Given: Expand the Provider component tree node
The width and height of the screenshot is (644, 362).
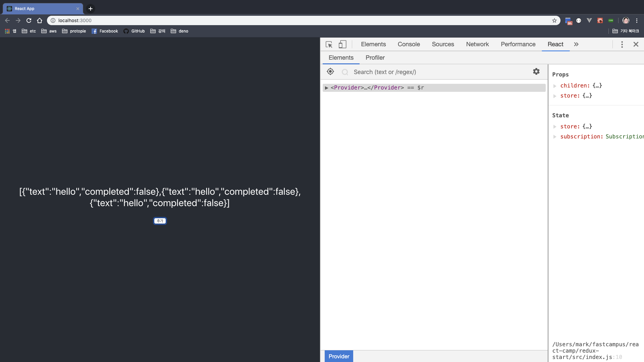Looking at the screenshot, I should coord(326,88).
